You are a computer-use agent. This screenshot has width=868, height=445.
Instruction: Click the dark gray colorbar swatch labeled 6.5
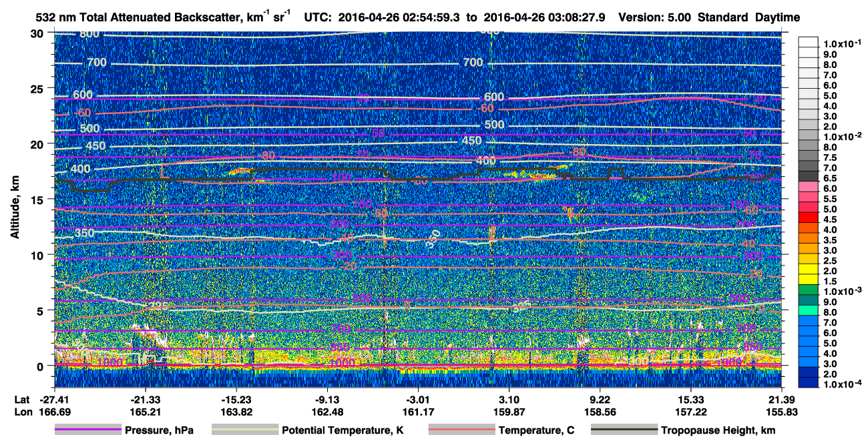(x=808, y=176)
